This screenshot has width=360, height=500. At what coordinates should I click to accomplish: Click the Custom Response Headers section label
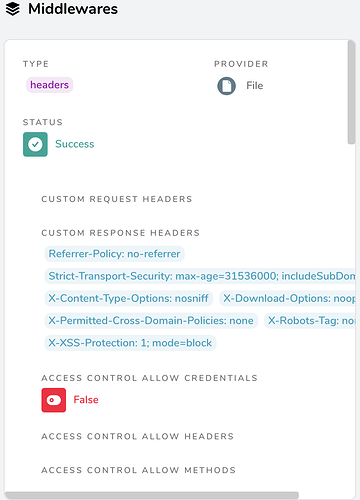[x=121, y=233]
